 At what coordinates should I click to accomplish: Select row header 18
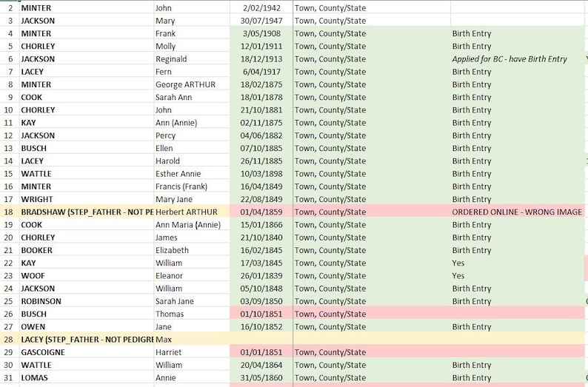tap(10, 212)
